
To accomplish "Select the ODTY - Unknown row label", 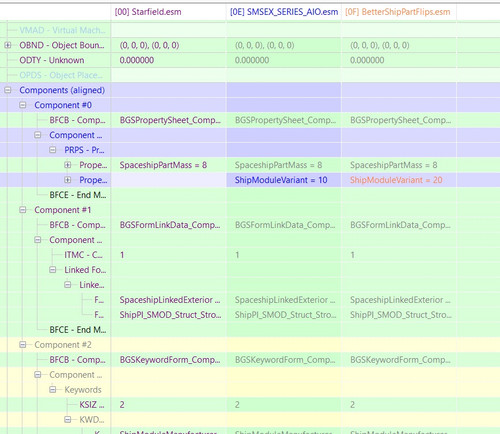I will click(x=52, y=60).
